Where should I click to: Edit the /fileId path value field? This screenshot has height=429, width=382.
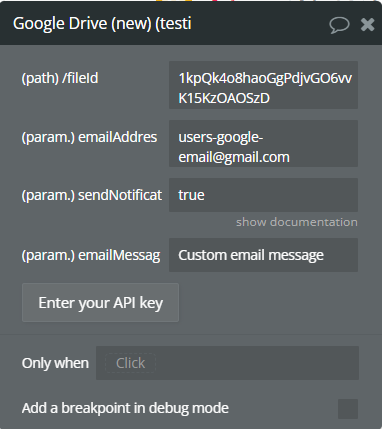pos(263,85)
